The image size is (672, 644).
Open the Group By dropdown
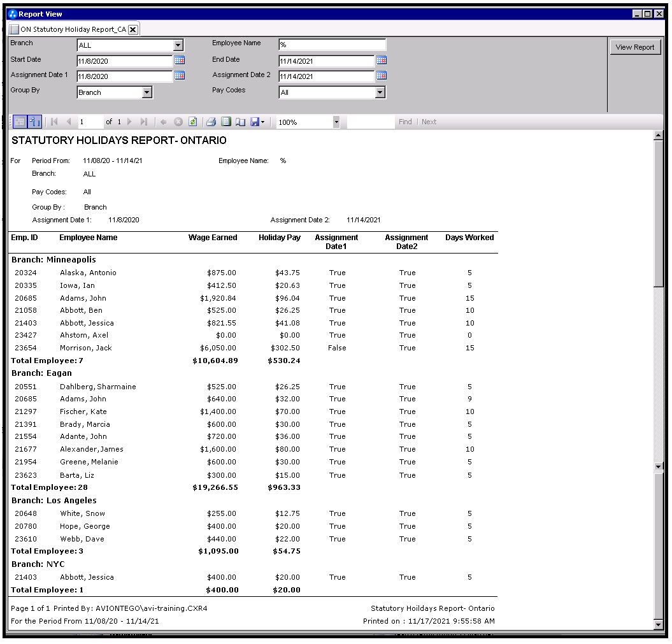pyautogui.click(x=147, y=92)
